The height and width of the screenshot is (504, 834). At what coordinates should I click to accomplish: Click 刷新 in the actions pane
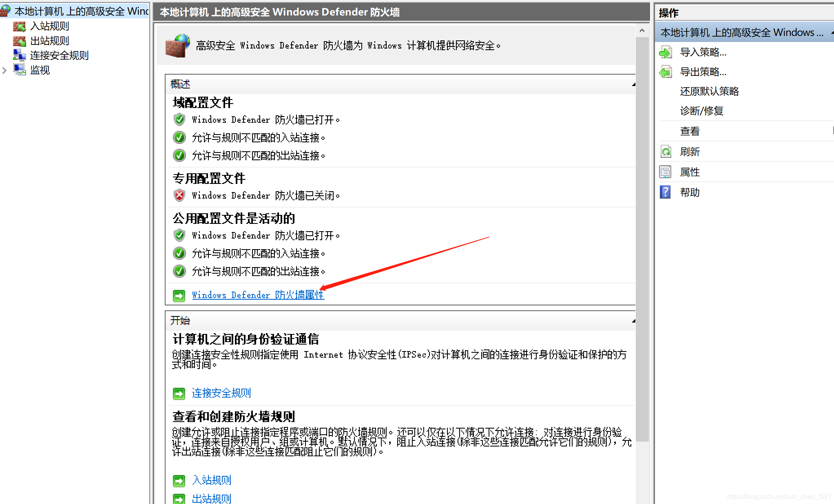[x=690, y=152]
